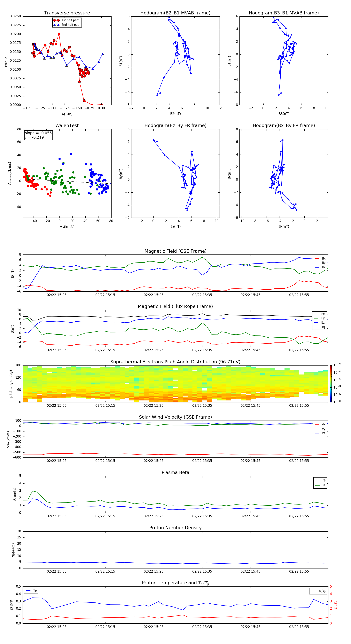The image size is (351, 644).
Task: Click the "Solar Wind Velocity (GSE Frame)" title
Action: click(175, 417)
